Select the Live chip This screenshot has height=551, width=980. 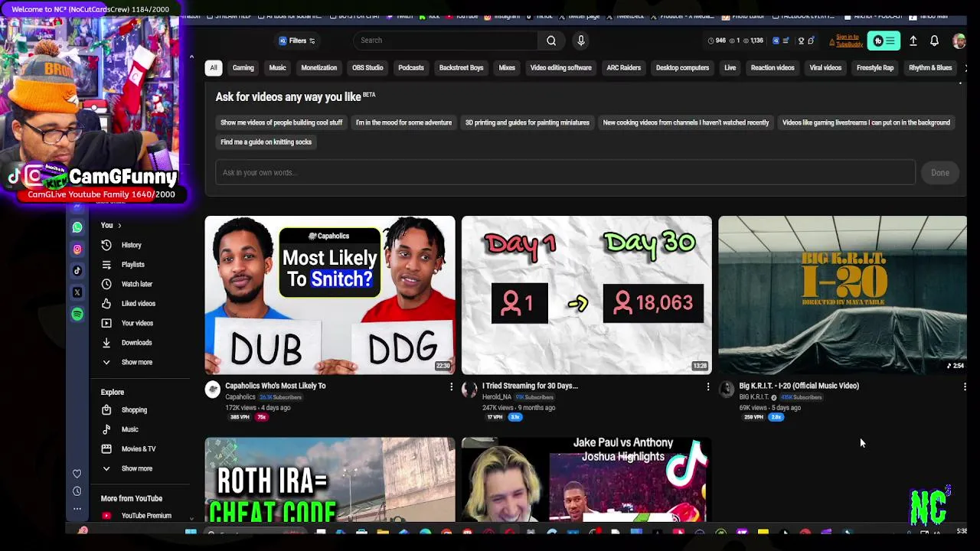click(730, 68)
